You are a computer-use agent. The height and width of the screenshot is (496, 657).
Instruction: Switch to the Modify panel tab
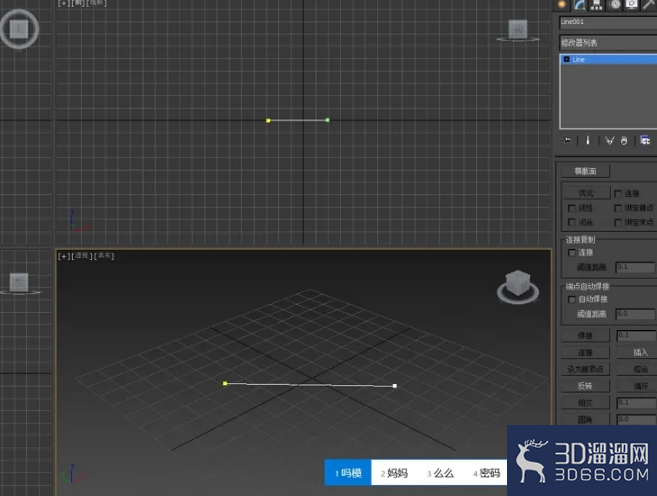click(579, 5)
